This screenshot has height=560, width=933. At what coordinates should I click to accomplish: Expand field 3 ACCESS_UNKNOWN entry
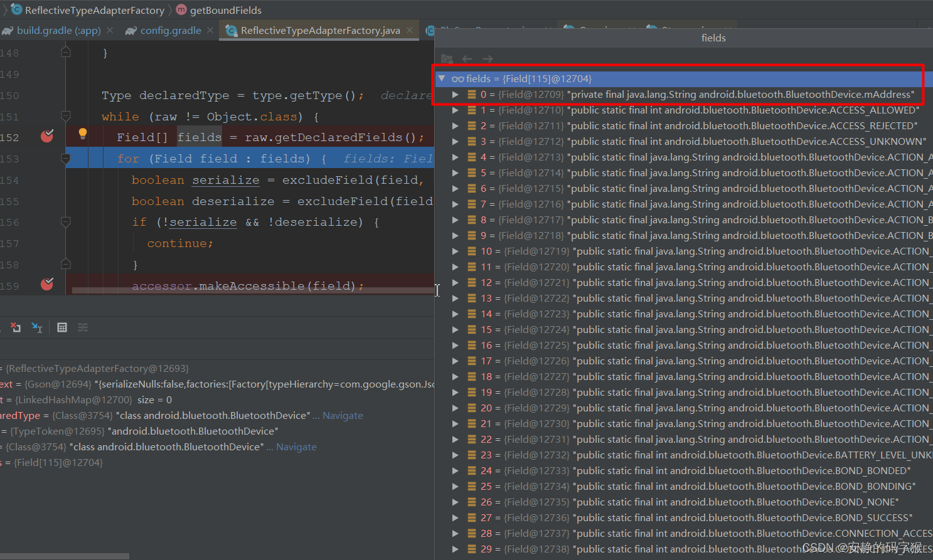456,141
